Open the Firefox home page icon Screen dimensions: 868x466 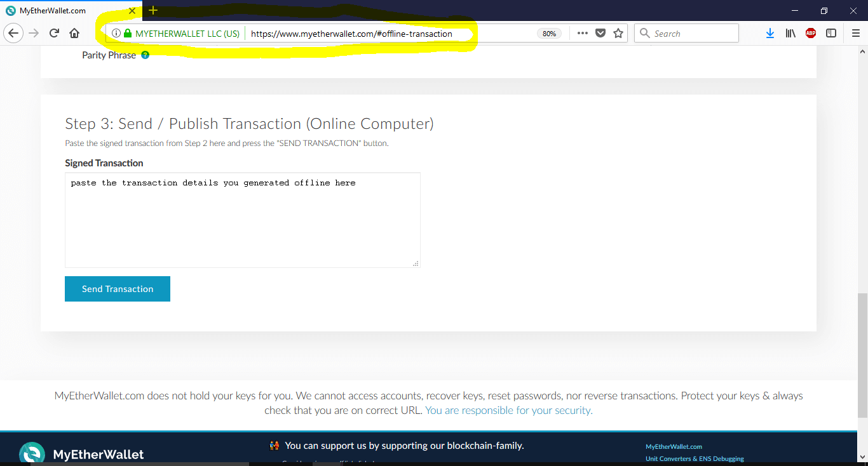point(74,33)
